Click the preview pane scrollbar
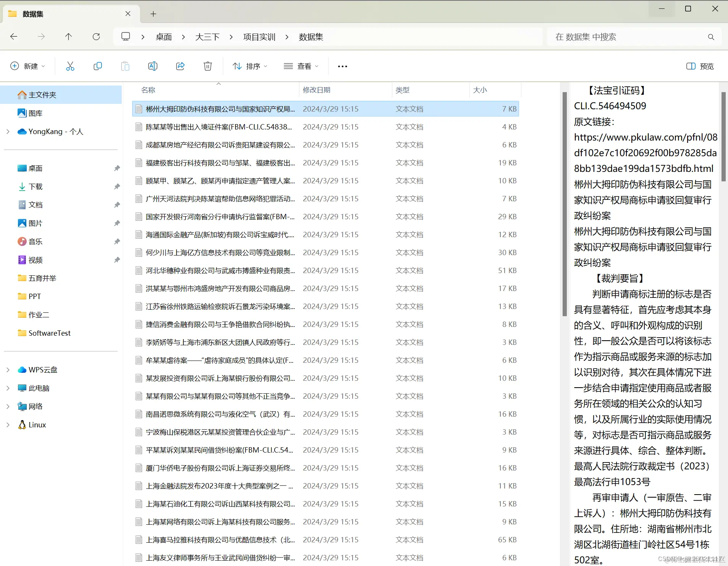 click(723, 137)
